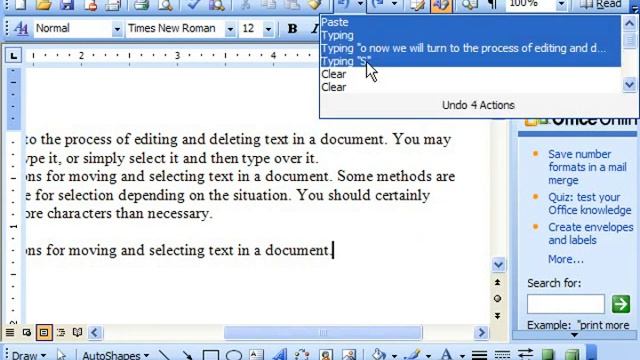Select Paste in the undo list

click(470, 22)
